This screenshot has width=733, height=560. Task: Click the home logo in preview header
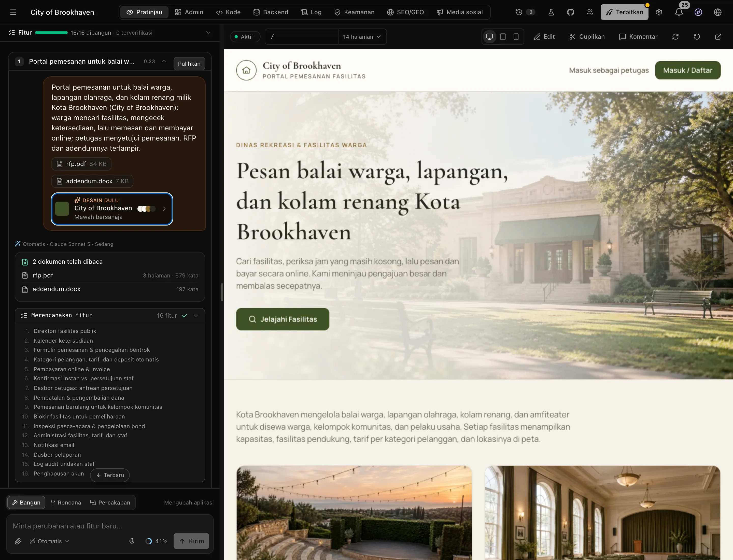246,70
